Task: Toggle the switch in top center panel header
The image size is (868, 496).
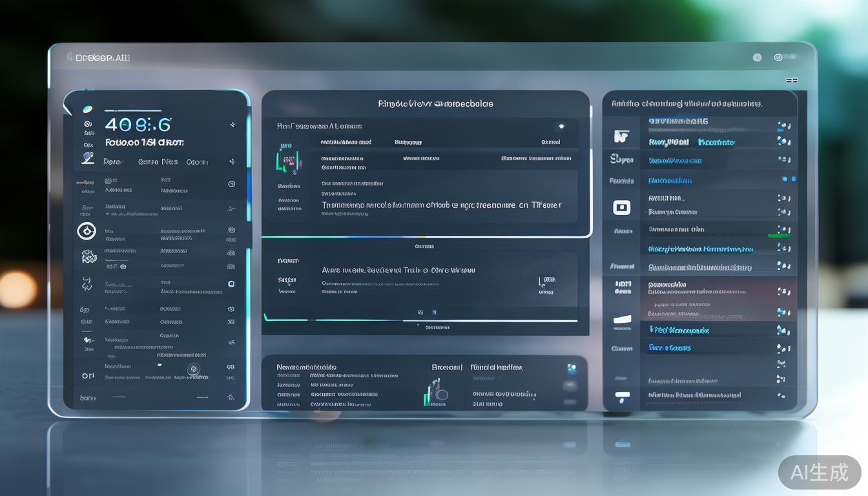Action: tap(561, 127)
